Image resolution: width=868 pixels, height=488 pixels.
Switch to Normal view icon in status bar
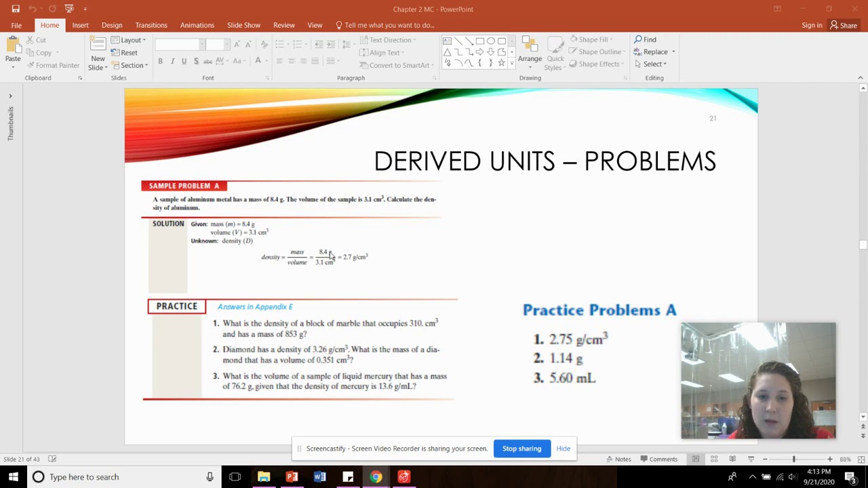coord(696,459)
